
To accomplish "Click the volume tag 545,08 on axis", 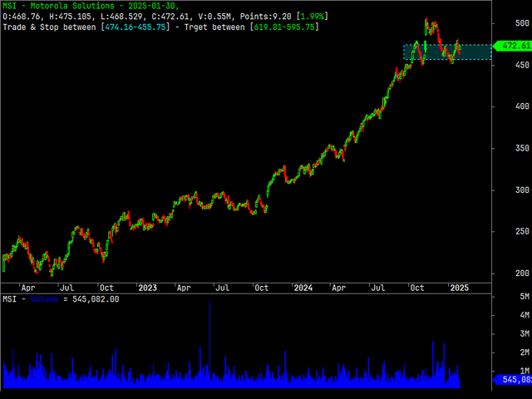I will 513,379.
